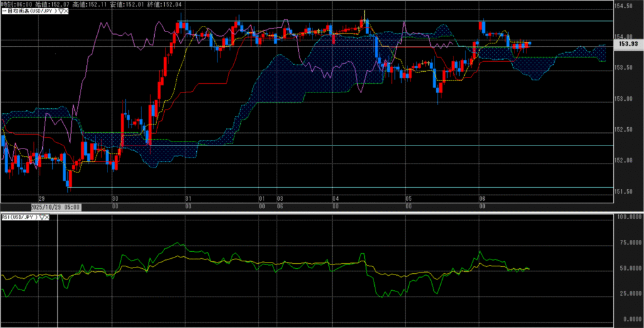Click the 25.0000 RSI scale label
644x328 pixels.
[x=627, y=293]
